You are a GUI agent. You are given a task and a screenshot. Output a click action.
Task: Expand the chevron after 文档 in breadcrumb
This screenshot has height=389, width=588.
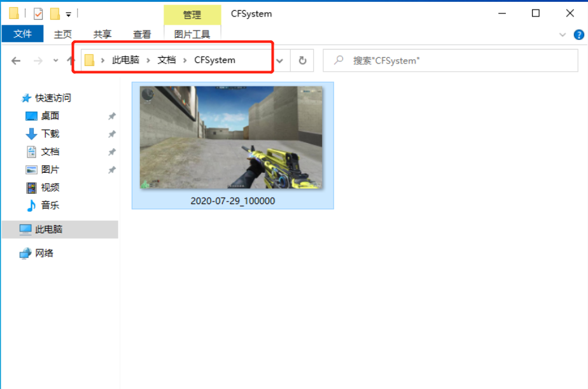(x=185, y=60)
